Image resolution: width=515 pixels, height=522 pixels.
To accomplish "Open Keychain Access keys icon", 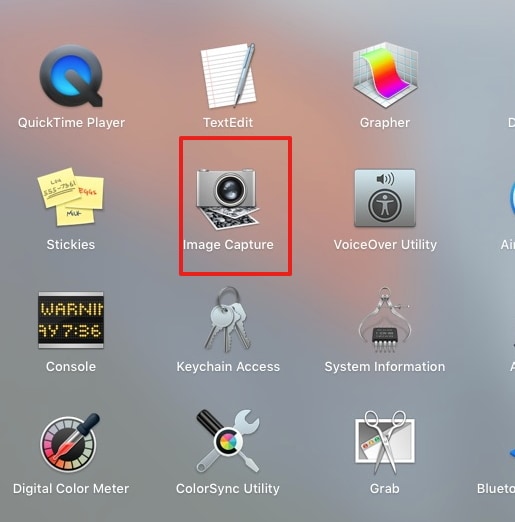I will click(x=228, y=319).
